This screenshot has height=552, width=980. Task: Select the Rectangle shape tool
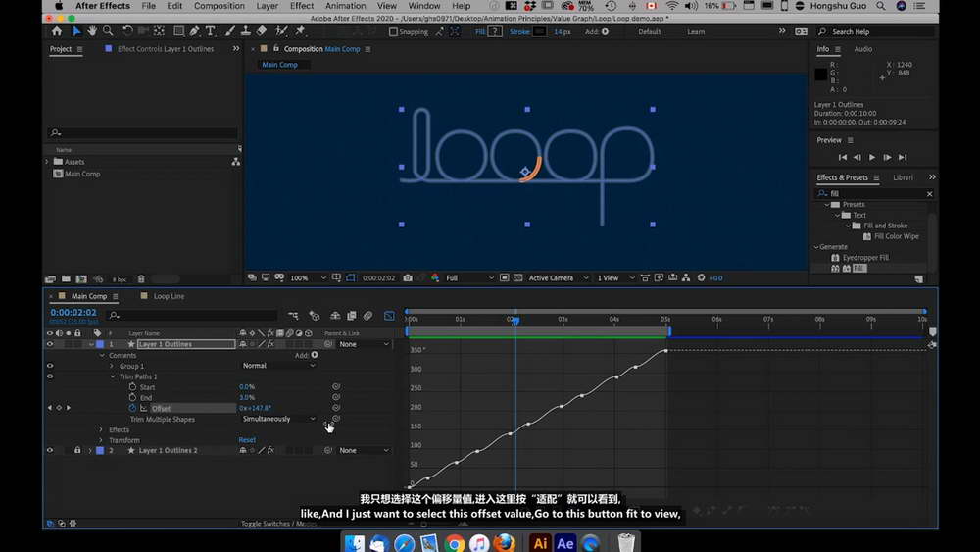178,31
